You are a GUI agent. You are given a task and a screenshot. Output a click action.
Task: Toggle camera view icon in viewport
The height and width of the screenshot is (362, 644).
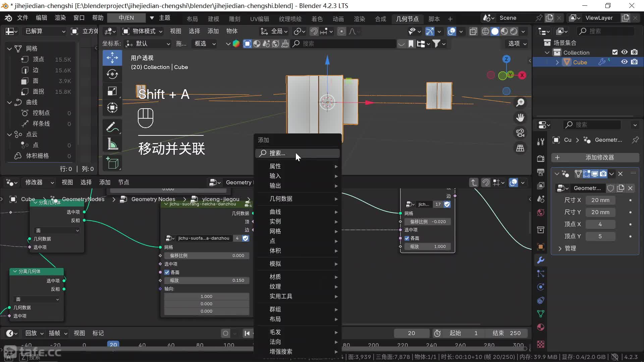pyautogui.click(x=520, y=133)
